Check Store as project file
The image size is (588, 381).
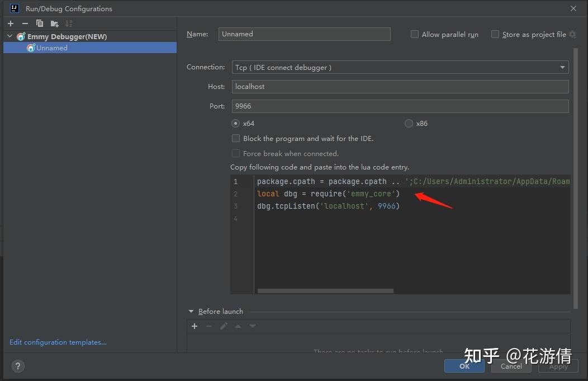pos(495,34)
